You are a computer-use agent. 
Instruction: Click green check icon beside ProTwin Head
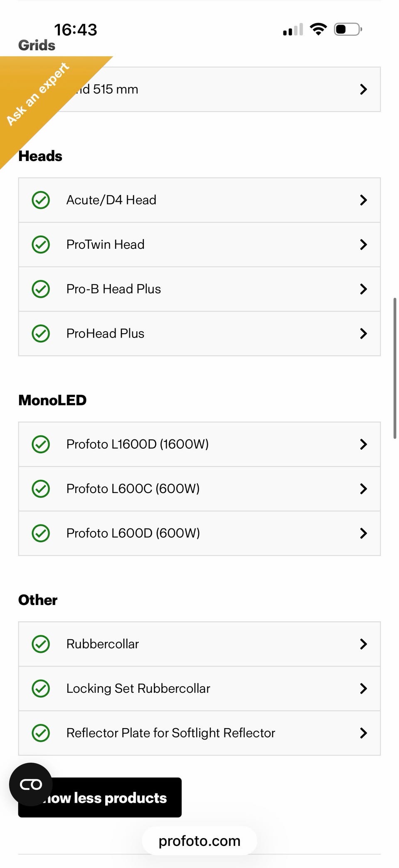click(41, 245)
